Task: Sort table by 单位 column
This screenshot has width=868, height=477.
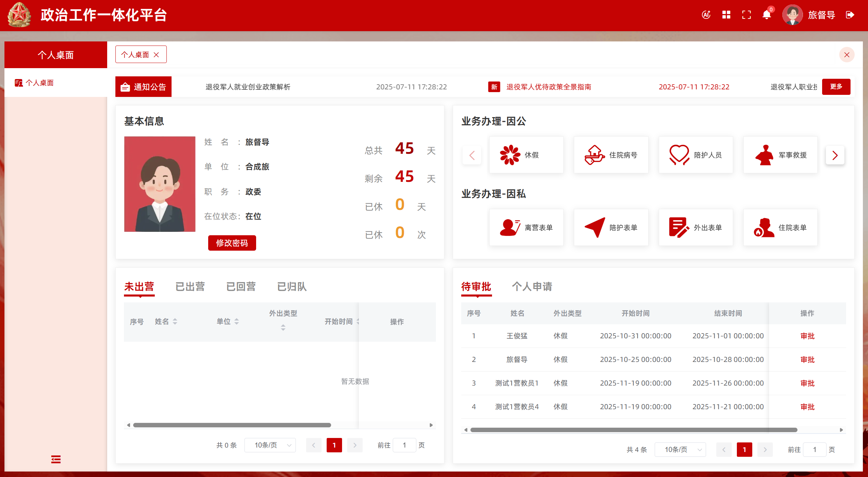Action: [237, 322]
